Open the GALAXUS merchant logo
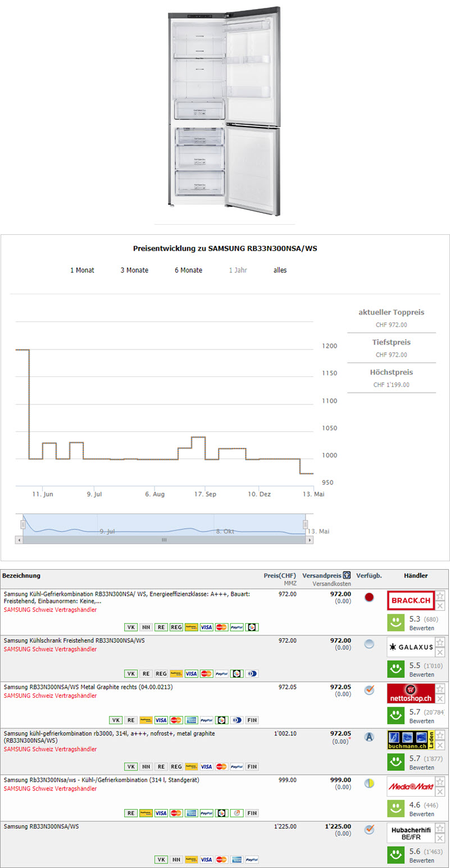Viewport: 450px width, 868px height. [411, 647]
